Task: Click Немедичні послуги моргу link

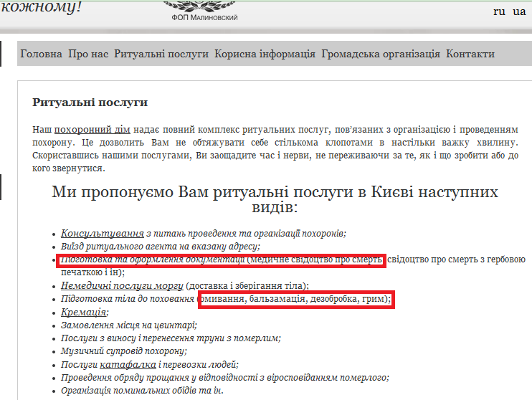Action: [123, 285]
